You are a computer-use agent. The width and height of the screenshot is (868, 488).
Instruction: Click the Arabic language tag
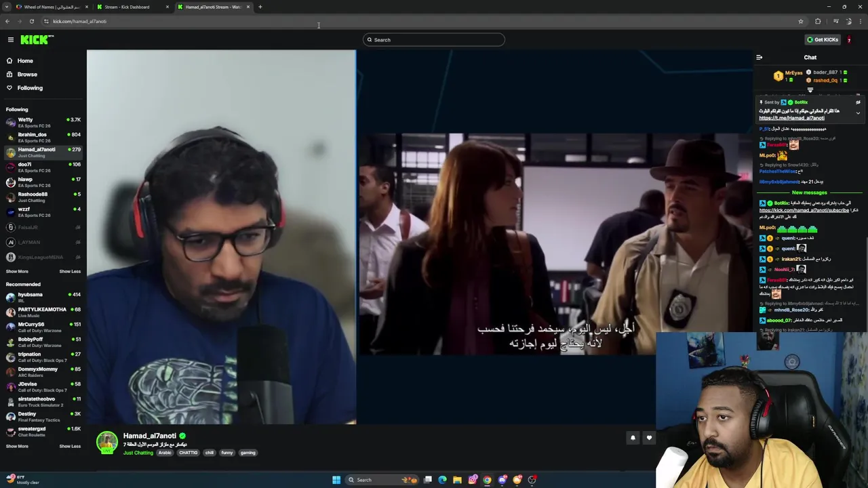(x=165, y=453)
